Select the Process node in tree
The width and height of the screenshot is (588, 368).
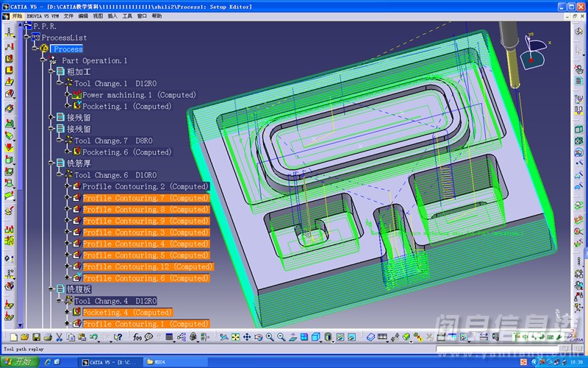coord(68,49)
